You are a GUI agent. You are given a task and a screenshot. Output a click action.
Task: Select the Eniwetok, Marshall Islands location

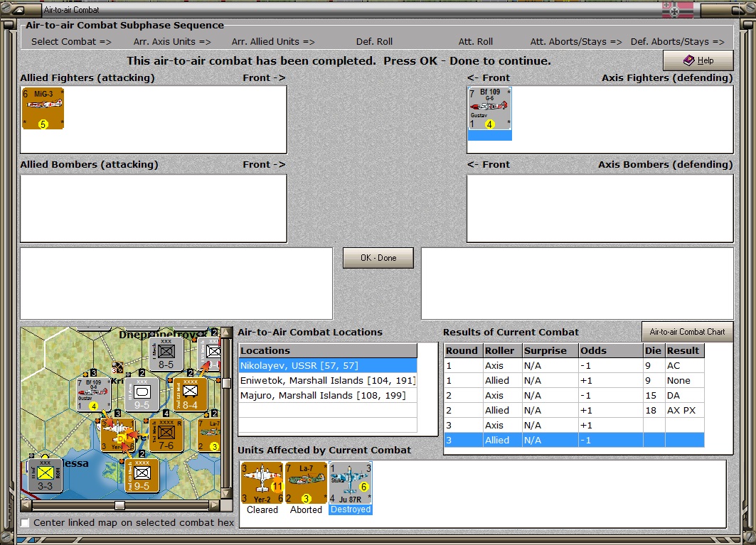(328, 380)
